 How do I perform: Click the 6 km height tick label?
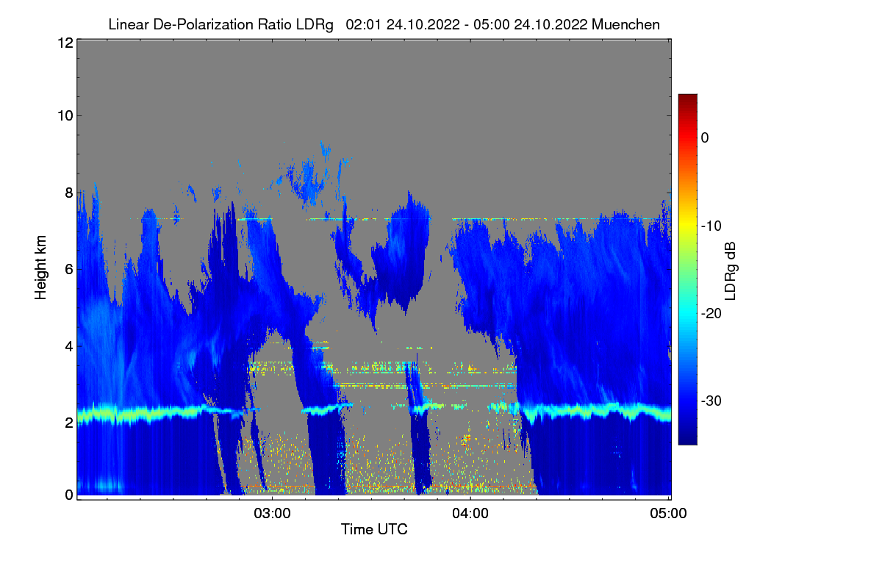(68, 269)
